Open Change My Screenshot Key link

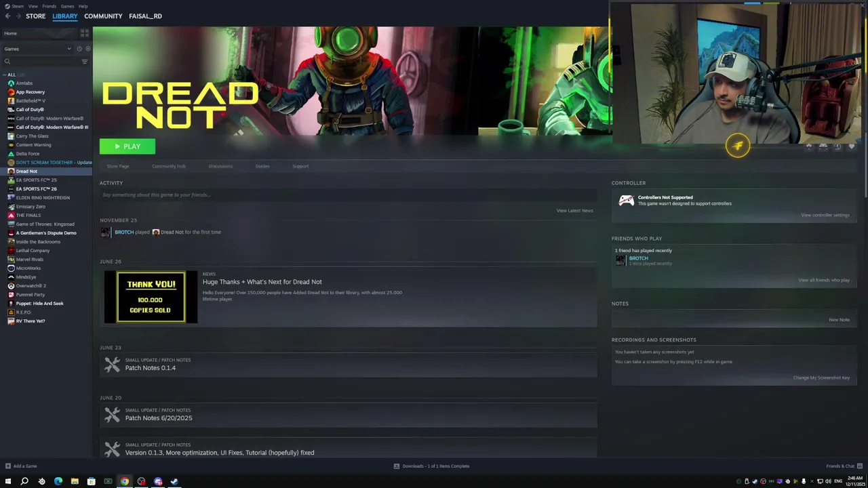point(821,378)
